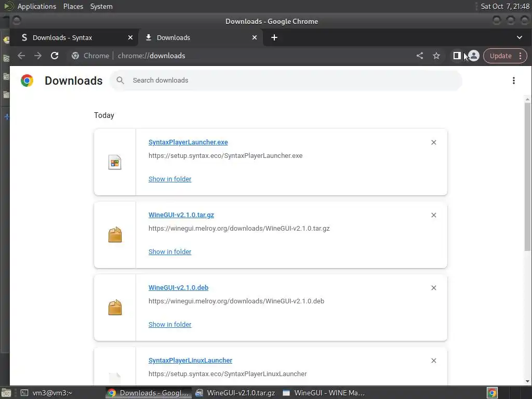
Task: Remove SyntaxPlayerLinuxLauncher from the downloads list
Action: (434, 361)
